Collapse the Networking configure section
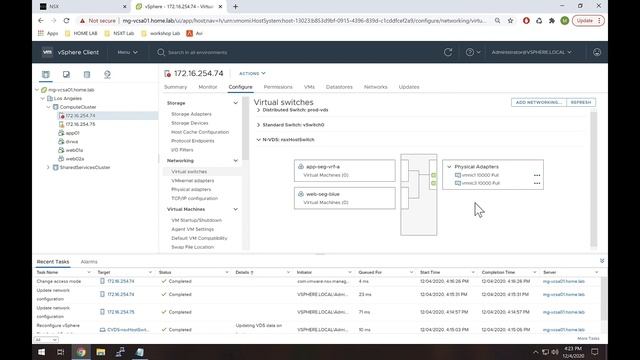 (x=236, y=160)
